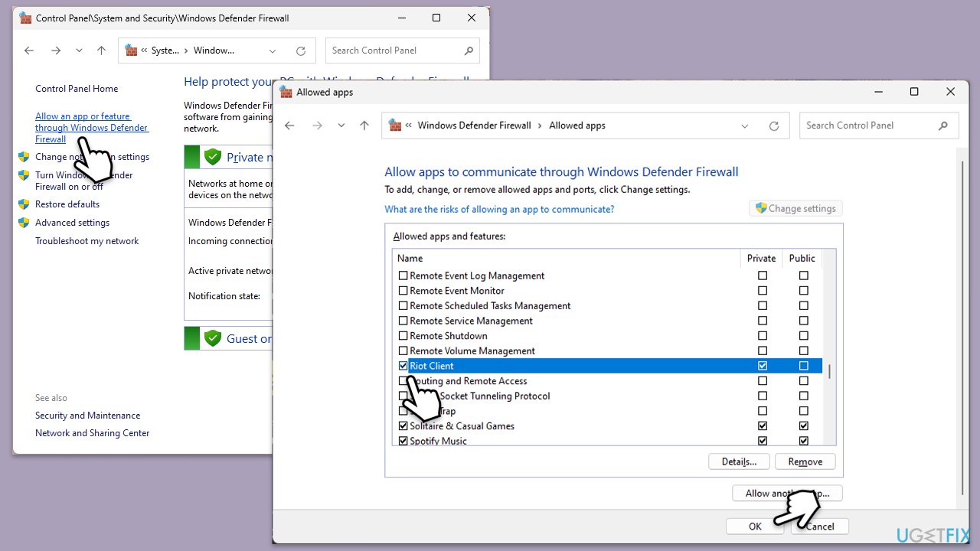This screenshot has height=551, width=980.
Task: Open recent locations in Firewall window
Action: pos(79,51)
